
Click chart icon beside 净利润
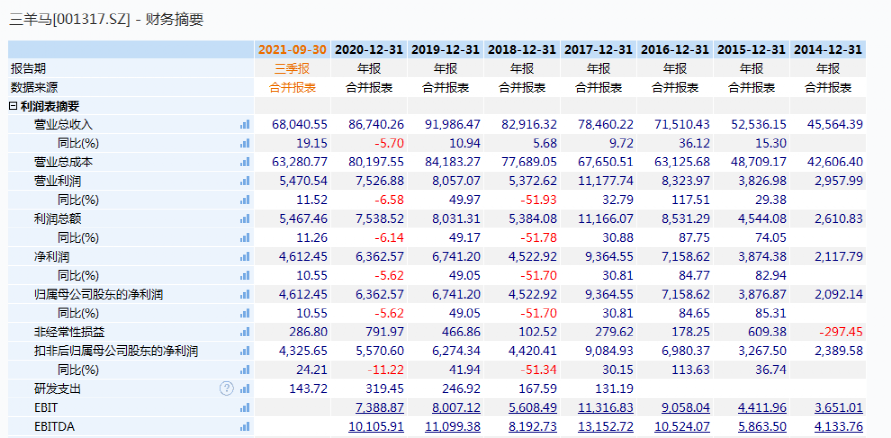tap(244, 257)
